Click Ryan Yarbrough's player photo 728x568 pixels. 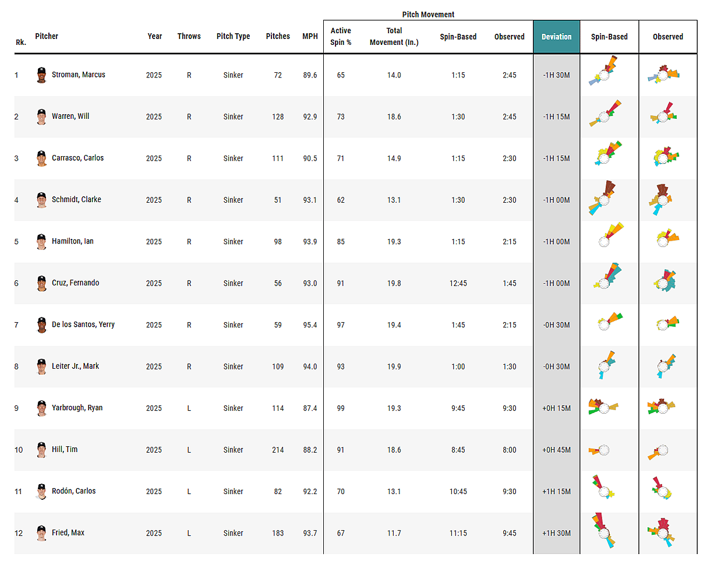coord(41,408)
